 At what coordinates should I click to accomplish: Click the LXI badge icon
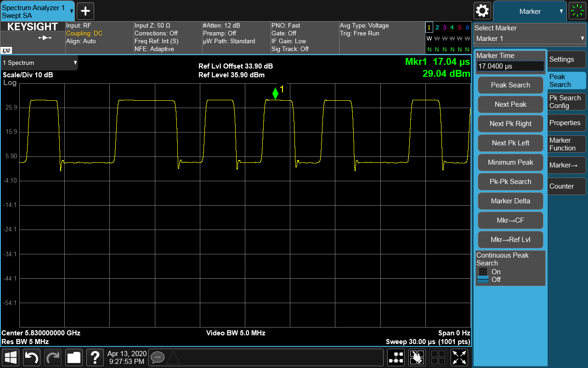pos(6,50)
